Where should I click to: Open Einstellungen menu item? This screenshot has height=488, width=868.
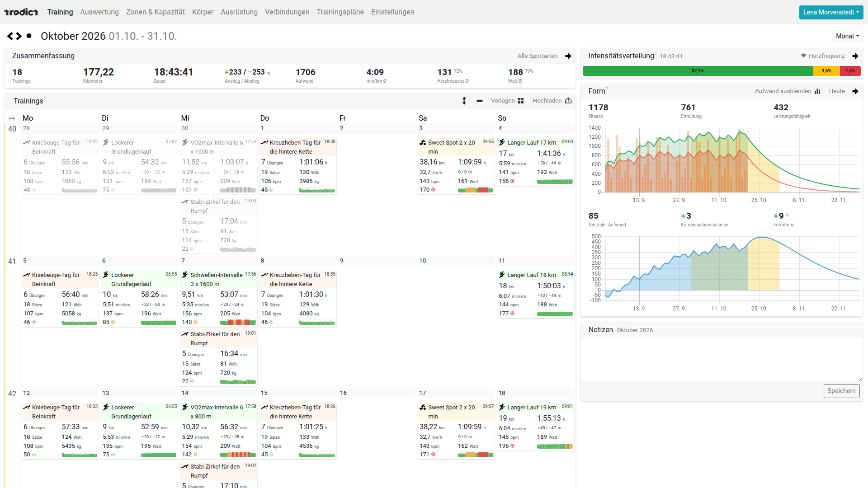point(392,12)
